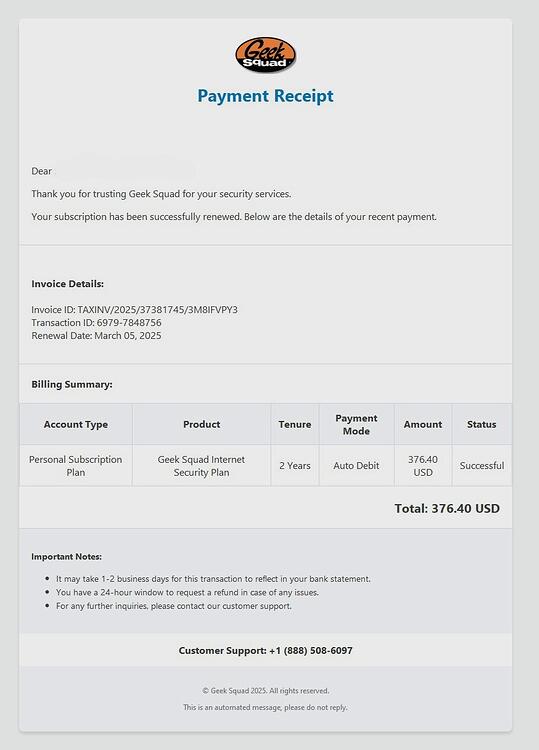539x750 pixels.
Task: Click the Payment Receipt heading
Action: point(265,96)
